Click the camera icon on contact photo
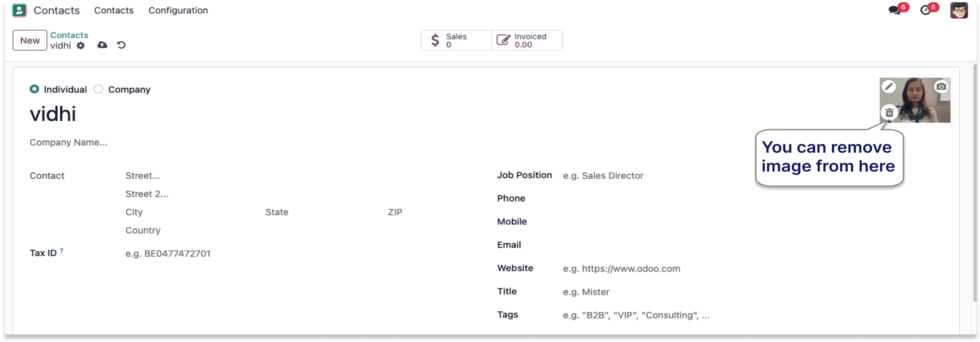The image size is (980, 342). click(x=941, y=87)
